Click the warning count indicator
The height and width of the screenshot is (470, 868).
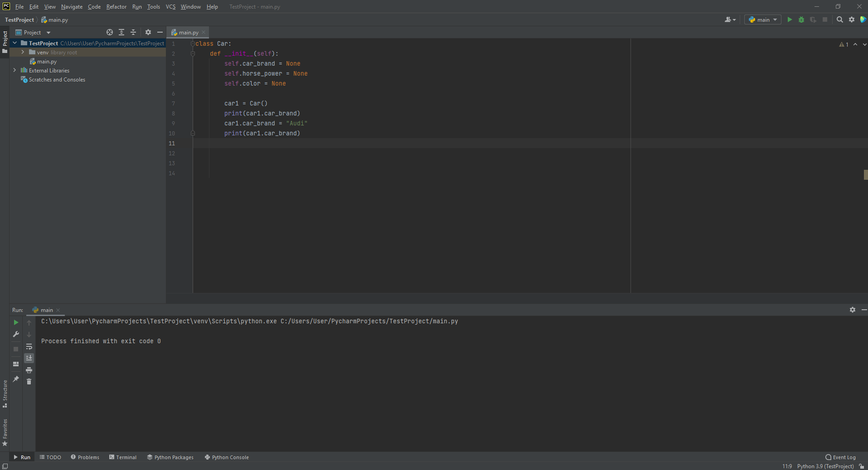tap(844, 44)
